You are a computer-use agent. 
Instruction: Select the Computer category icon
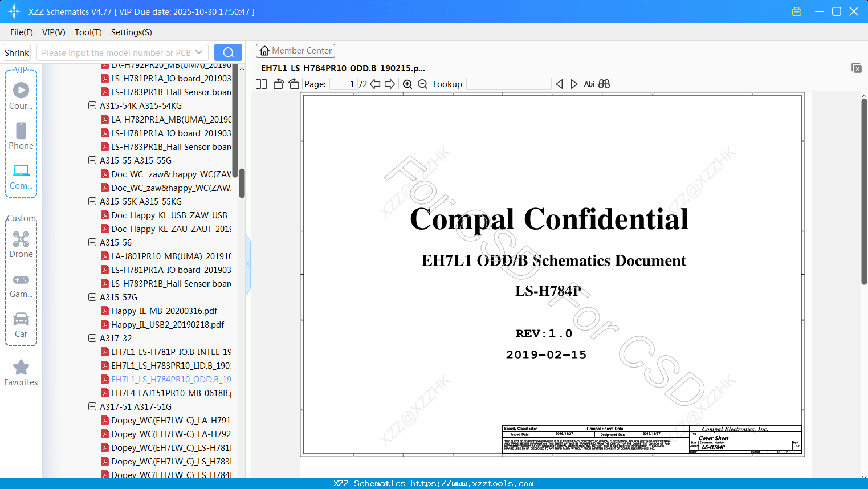(x=21, y=176)
